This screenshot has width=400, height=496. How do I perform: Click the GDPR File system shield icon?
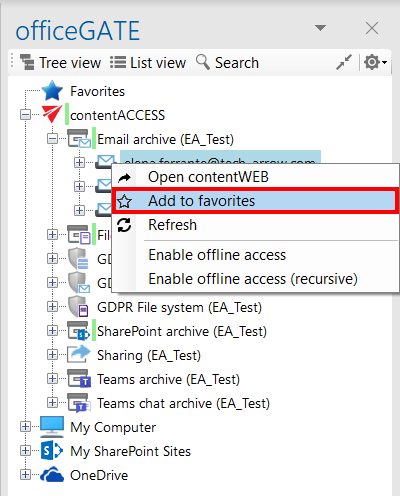[x=78, y=306]
